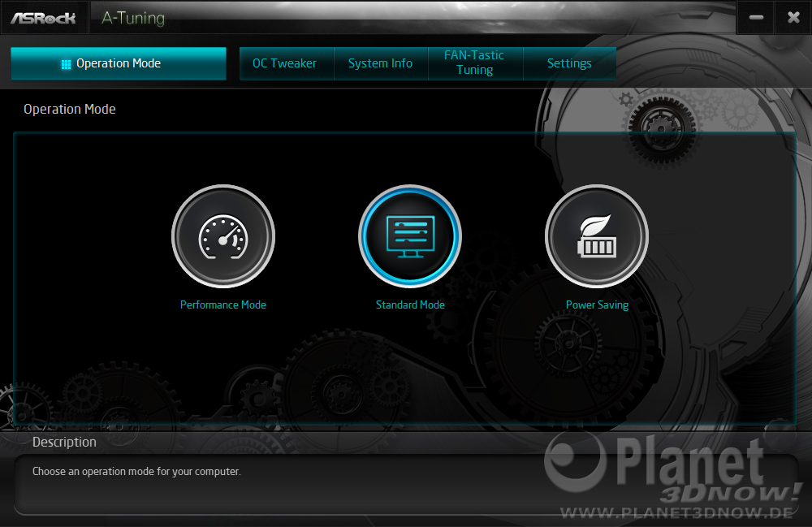
Task: Go to the Settings tab
Action: point(570,63)
